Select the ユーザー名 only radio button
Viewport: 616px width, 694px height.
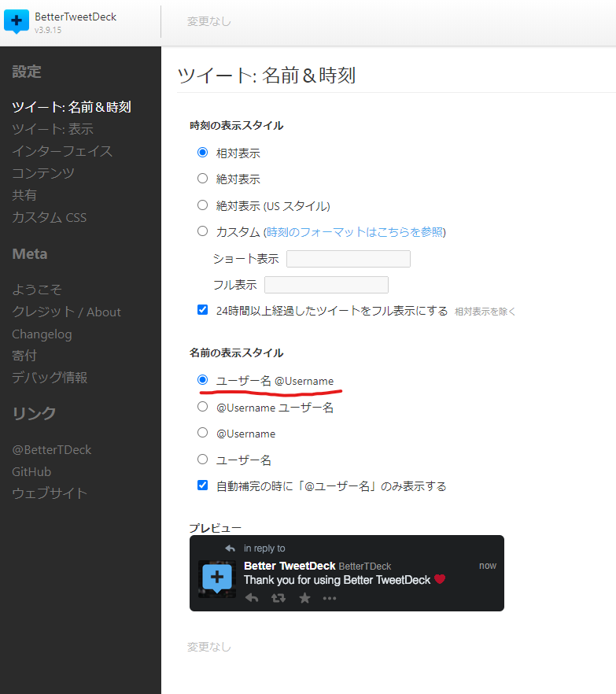202,459
